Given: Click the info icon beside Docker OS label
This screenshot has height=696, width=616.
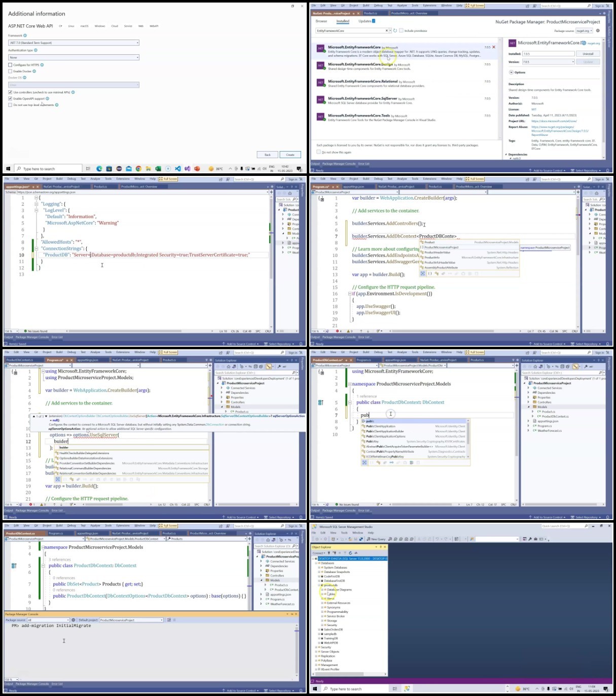Looking at the screenshot, I should (24, 78).
